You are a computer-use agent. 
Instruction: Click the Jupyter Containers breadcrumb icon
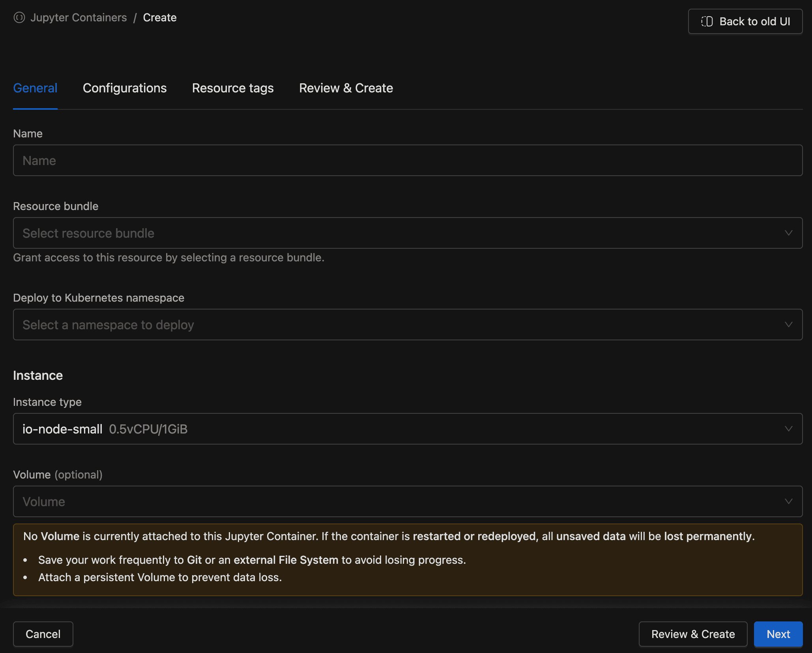point(19,18)
